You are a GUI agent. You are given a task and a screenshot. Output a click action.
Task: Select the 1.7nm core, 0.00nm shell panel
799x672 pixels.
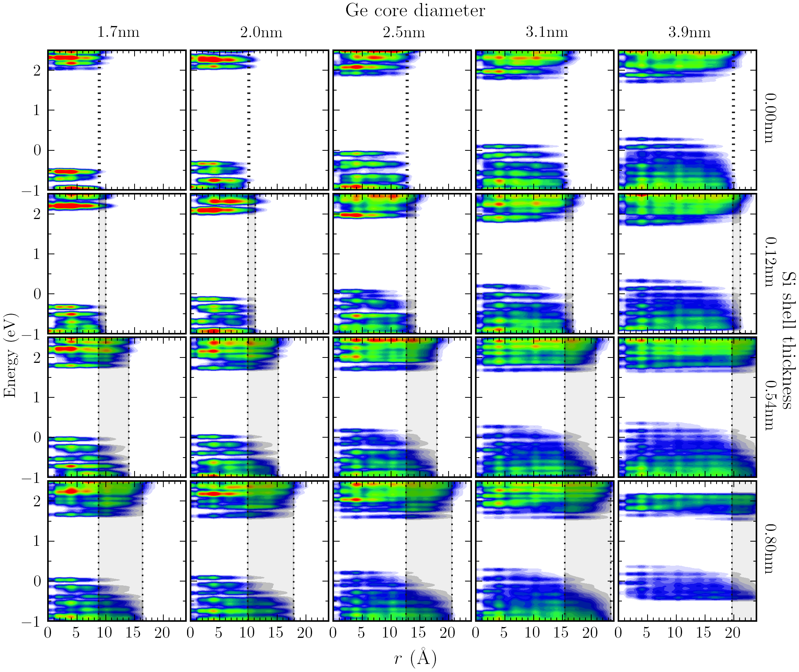pos(117,120)
